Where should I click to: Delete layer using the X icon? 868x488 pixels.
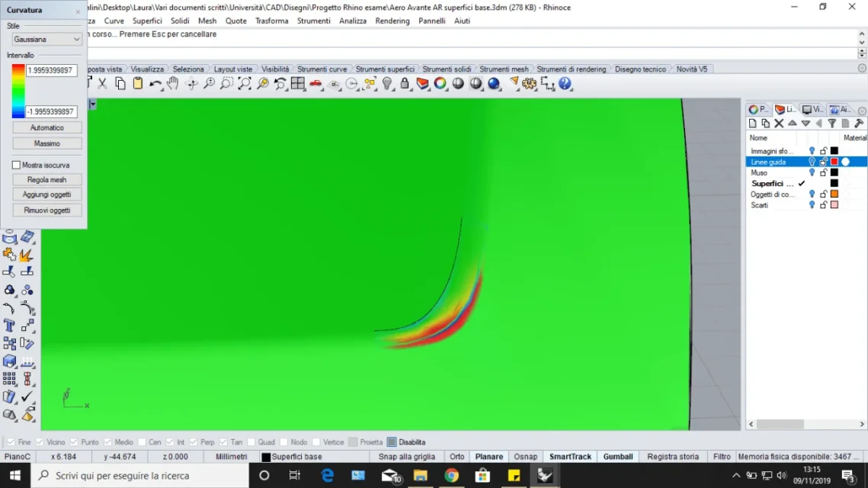point(779,124)
